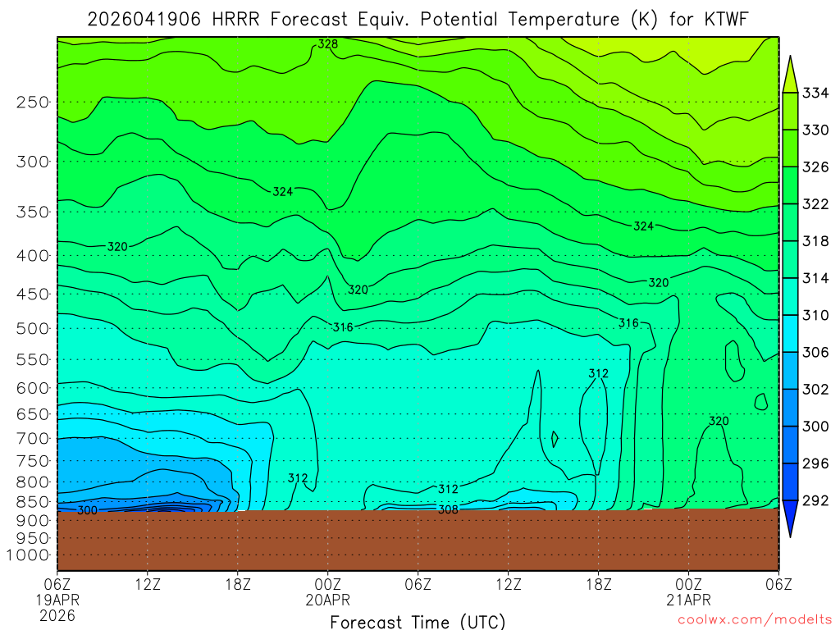Click the 06Z tick label above 19APR
840x630 pixels.
57,584
